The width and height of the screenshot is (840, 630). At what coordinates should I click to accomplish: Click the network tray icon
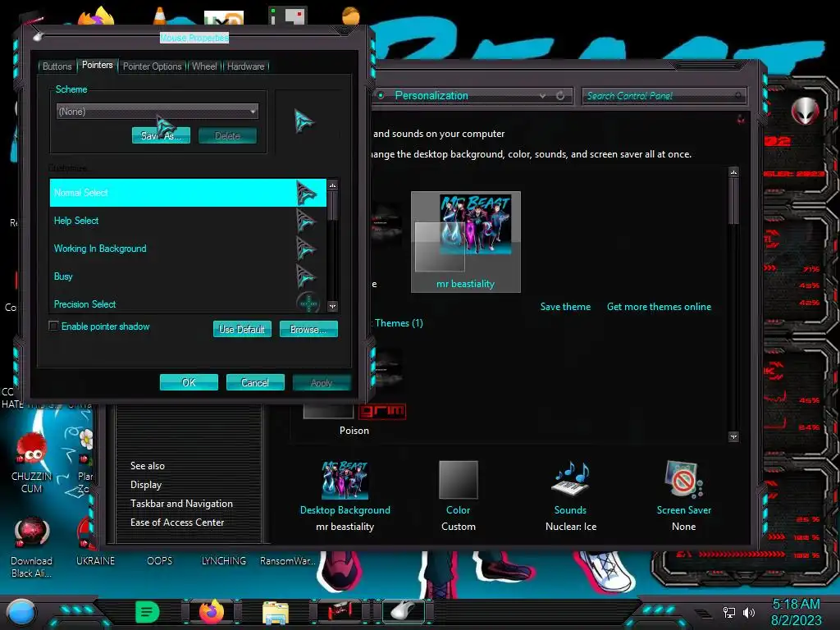(x=728, y=612)
